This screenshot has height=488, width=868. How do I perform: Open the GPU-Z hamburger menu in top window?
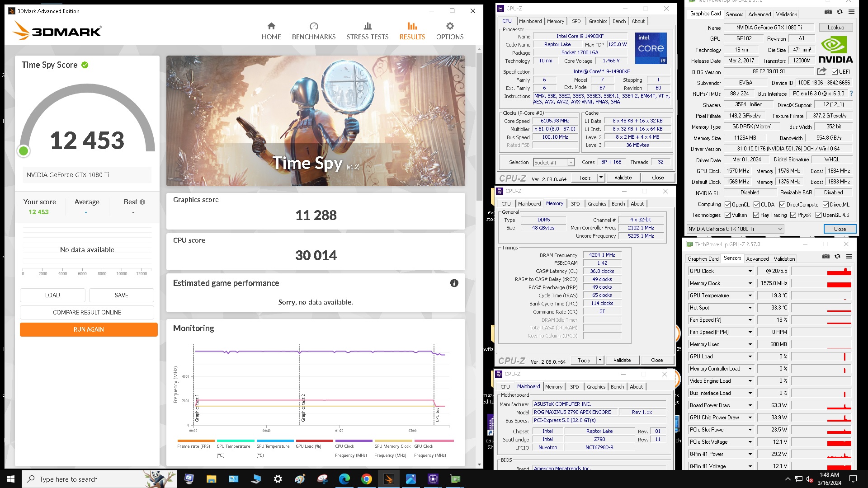click(851, 12)
